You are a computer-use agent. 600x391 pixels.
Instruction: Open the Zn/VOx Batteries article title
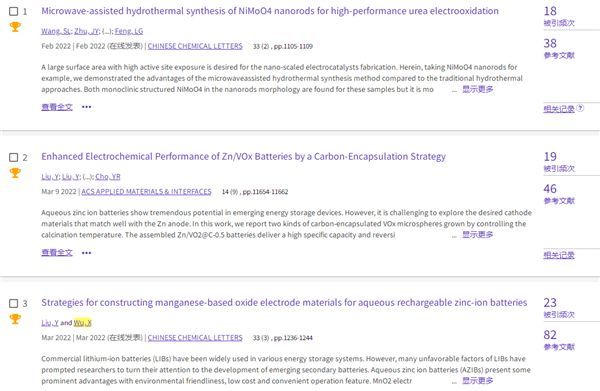pyautogui.click(x=243, y=156)
